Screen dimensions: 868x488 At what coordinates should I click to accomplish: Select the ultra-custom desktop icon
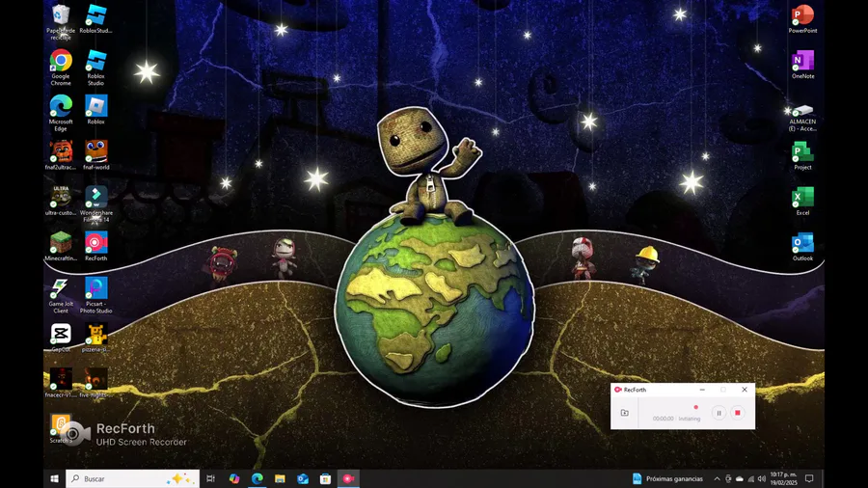61,201
